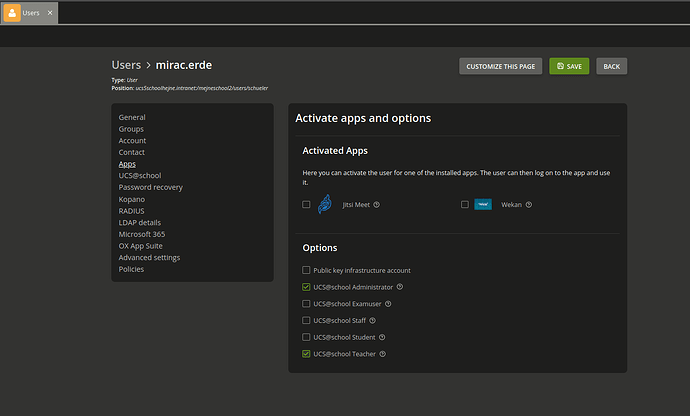Open the Advanced settings section
Viewport: 690px width, 416px height.
point(149,258)
